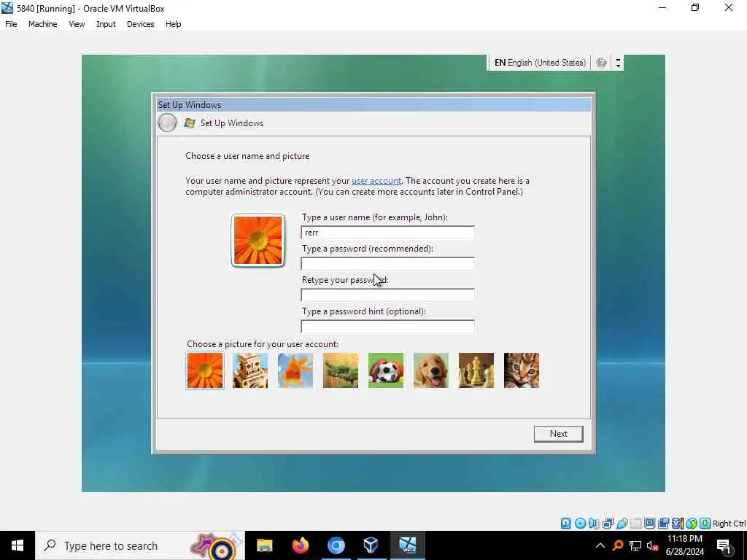
Task: Click the hard disk activity indicator icon
Action: 565,524
